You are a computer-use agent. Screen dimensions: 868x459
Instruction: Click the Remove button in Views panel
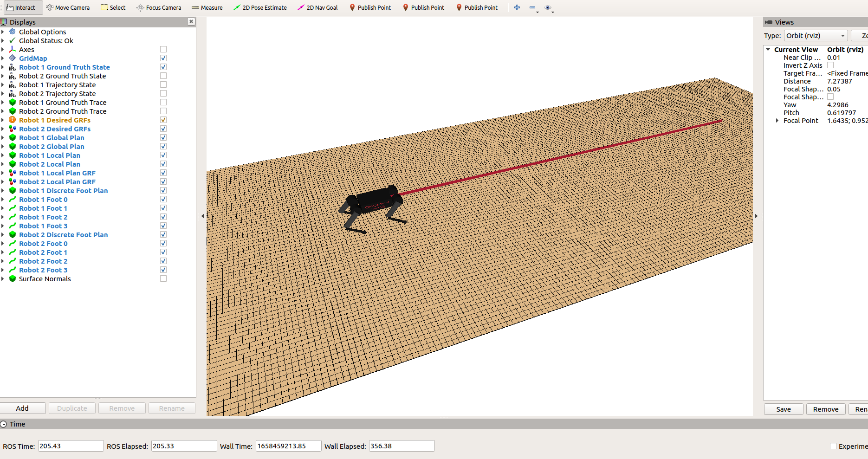tap(826, 409)
